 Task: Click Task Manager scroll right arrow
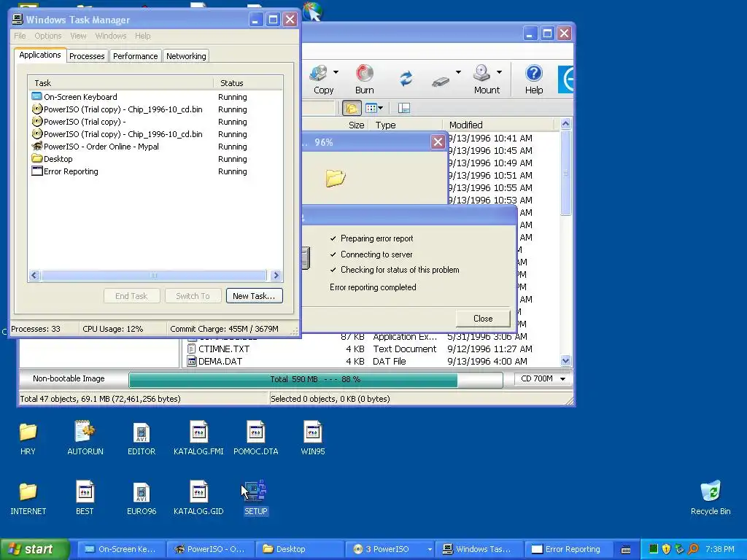276,275
